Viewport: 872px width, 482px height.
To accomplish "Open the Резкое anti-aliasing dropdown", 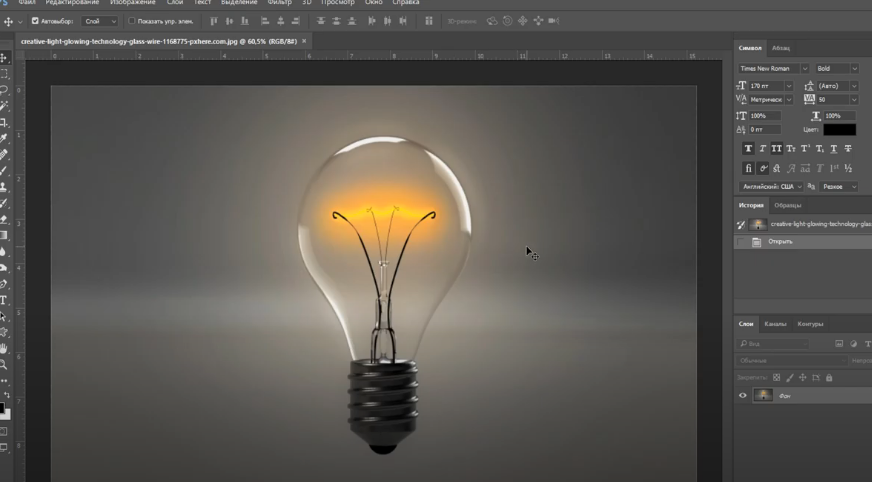I will point(839,187).
